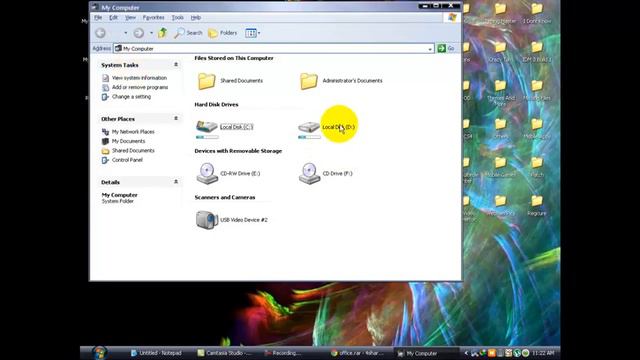Viewport: 640px width, 360px height.
Task: Open the I Dont Know desktop folder
Action: point(537,13)
